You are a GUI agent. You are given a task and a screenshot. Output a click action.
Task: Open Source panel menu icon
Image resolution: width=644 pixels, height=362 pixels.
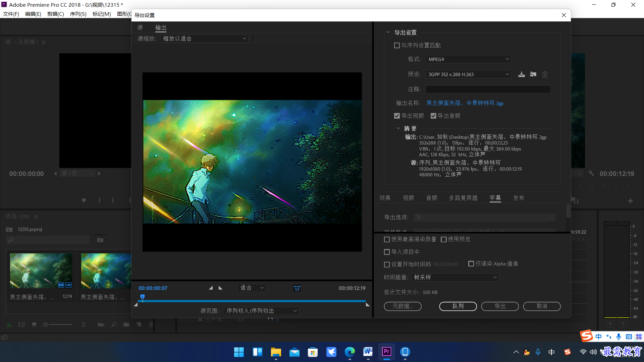44,42
